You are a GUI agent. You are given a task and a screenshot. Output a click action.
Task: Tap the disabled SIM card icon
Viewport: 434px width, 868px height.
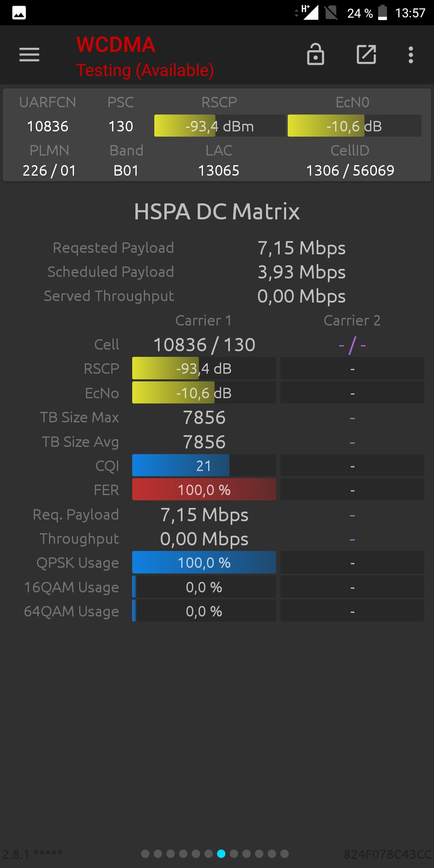(x=331, y=12)
